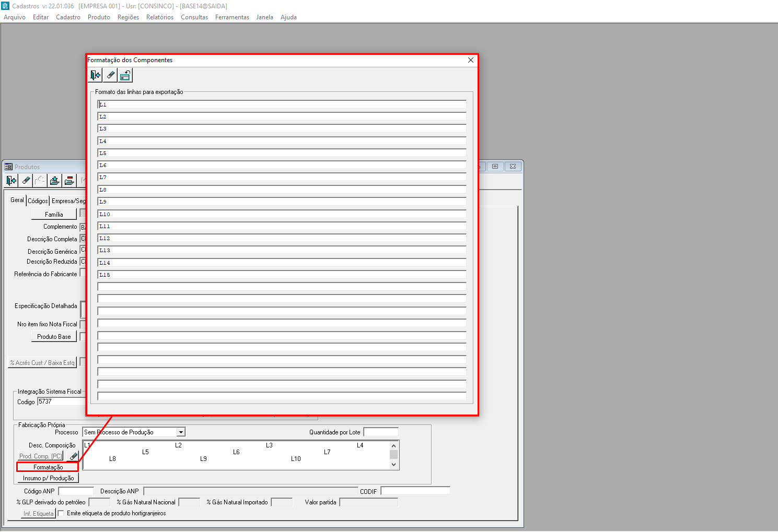Image resolution: width=778 pixels, height=532 pixels.
Task: Open the Cadastro menu
Action: [x=68, y=17]
